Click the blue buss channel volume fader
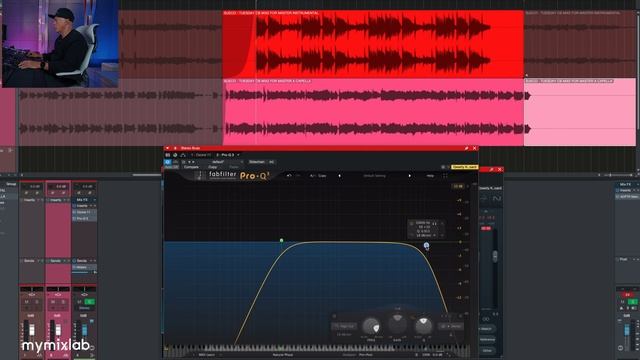The width and height of the screenshot is (640, 360). tap(84, 329)
